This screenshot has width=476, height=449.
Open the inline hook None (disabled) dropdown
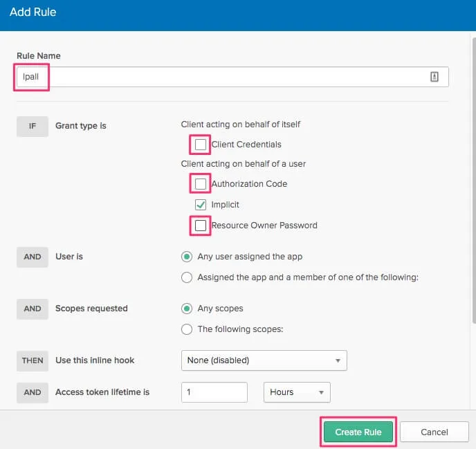(264, 360)
